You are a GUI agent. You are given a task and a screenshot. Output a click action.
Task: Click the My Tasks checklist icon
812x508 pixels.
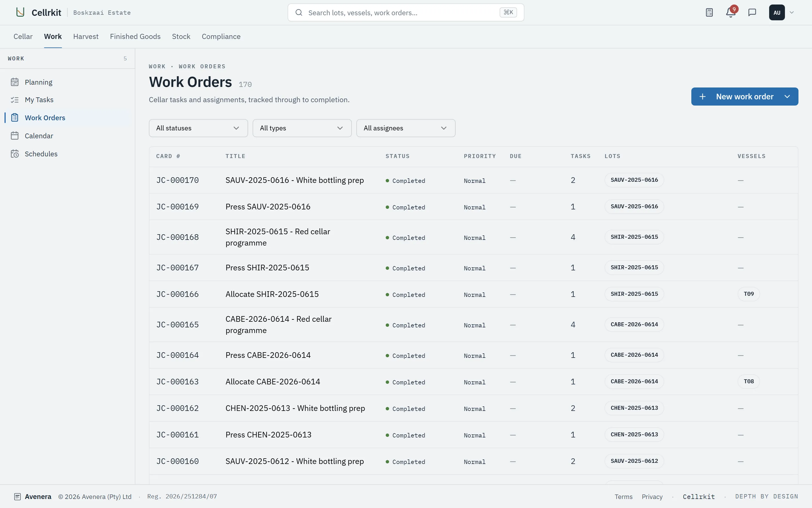tap(14, 100)
